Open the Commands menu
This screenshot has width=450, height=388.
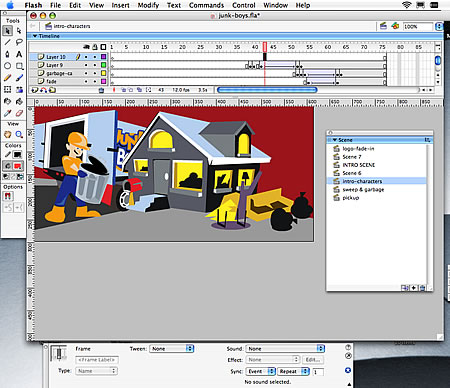pyautogui.click(x=206, y=5)
